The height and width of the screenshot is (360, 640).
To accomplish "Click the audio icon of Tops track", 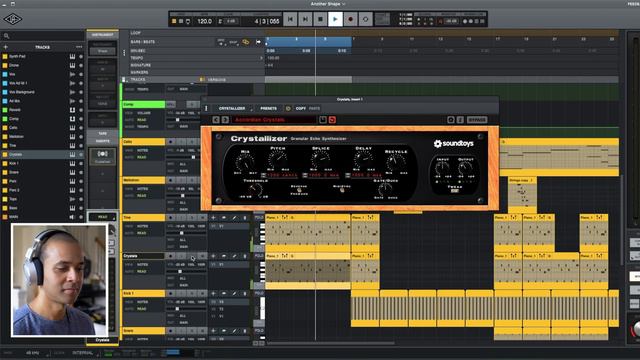I will [72, 199].
